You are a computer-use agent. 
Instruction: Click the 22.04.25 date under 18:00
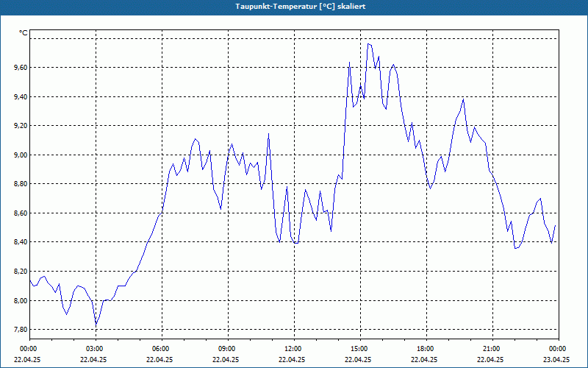point(424,359)
